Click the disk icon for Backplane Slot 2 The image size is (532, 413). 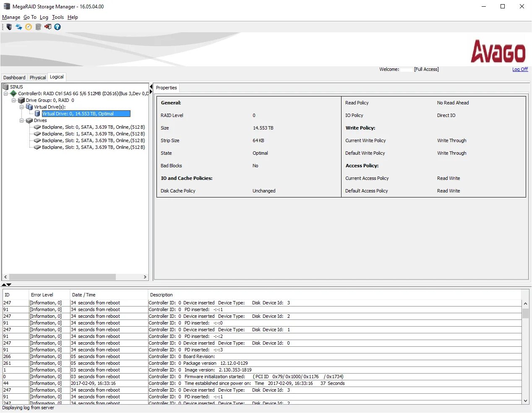[x=37, y=140]
